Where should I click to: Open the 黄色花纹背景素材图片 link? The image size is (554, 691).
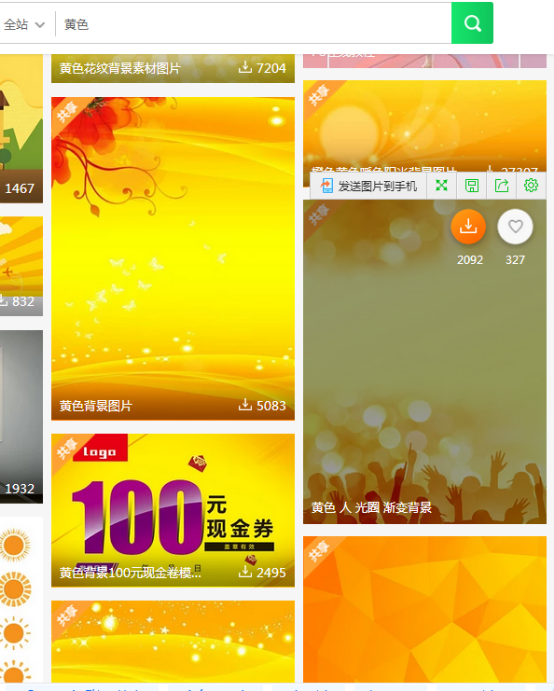tap(120, 68)
